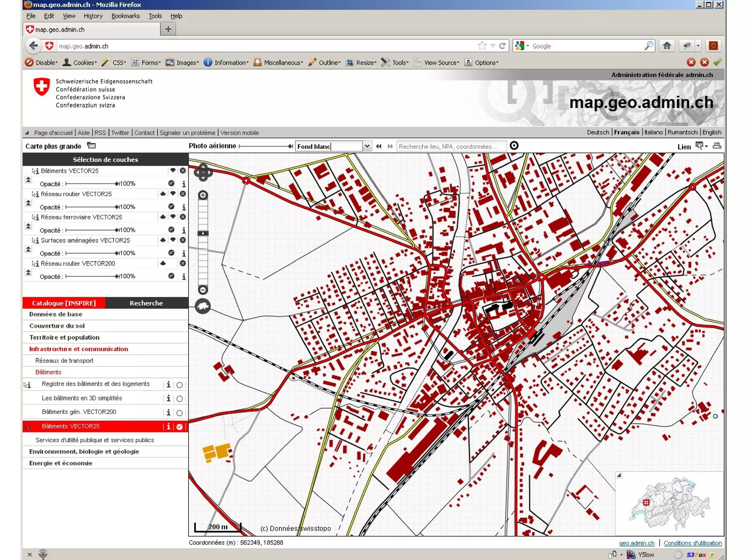
Task: Click the geolocation target icon by search
Action: pos(514,146)
